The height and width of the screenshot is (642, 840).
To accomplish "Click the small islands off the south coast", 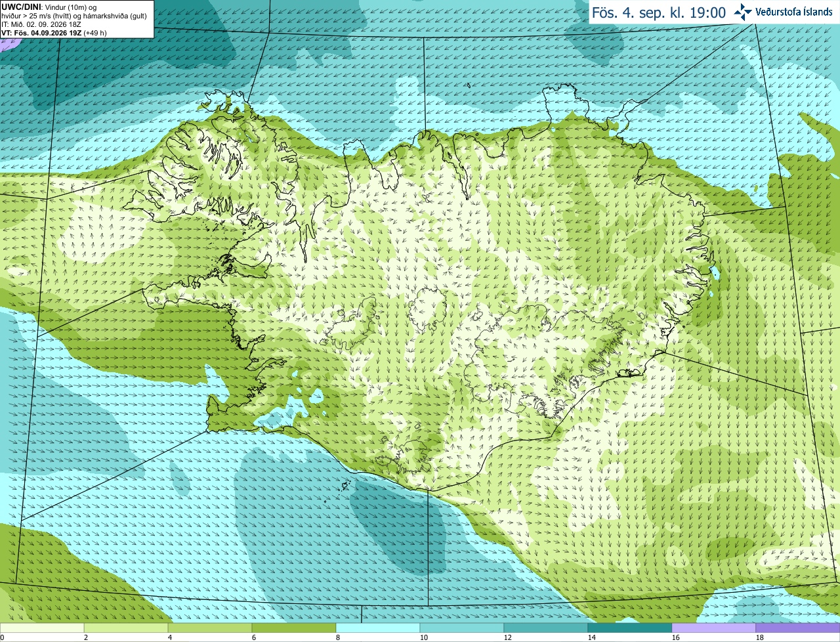I will click(343, 488).
